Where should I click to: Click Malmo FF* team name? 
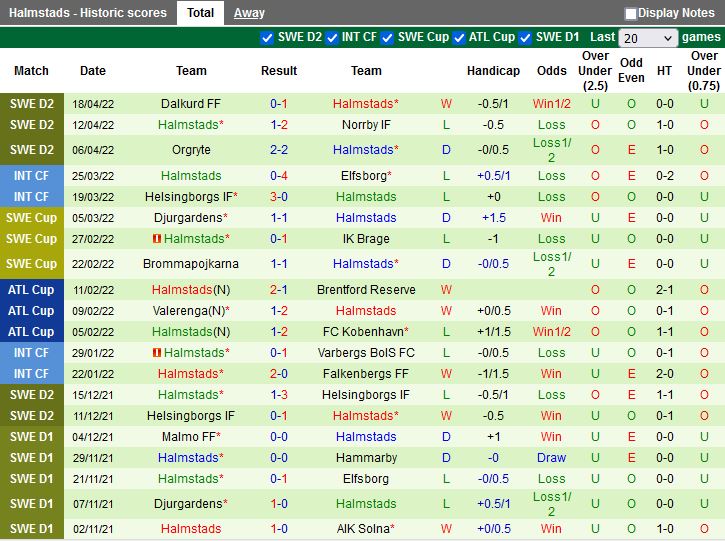click(x=191, y=436)
